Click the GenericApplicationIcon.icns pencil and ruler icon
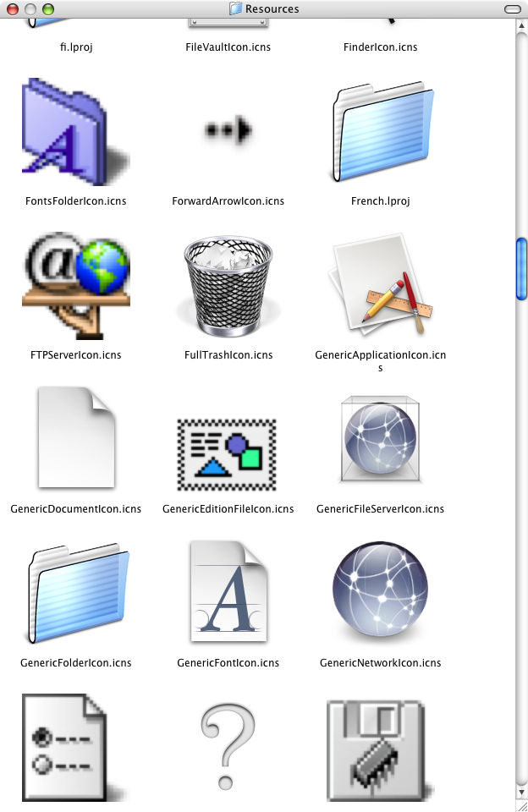 pos(380,285)
